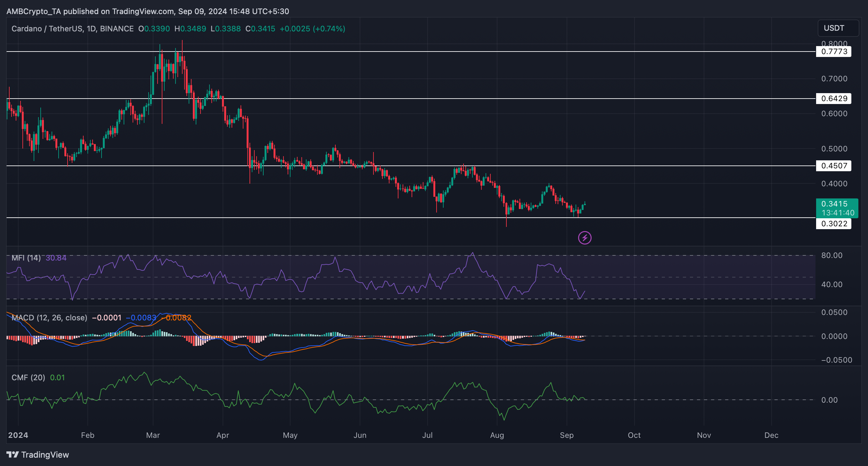The width and height of the screenshot is (868, 466).
Task: Click the TradingView logo icon
Action: [x=13, y=454]
